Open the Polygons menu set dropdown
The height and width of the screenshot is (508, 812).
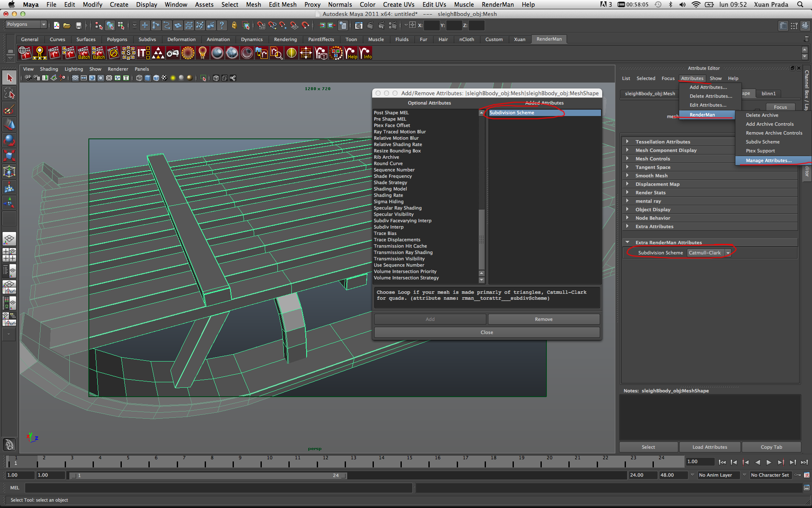(x=26, y=25)
